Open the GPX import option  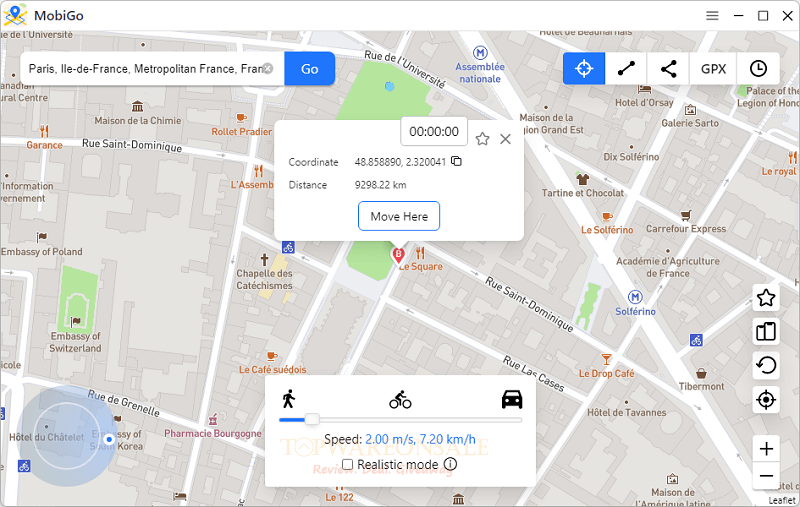pos(713,68)
